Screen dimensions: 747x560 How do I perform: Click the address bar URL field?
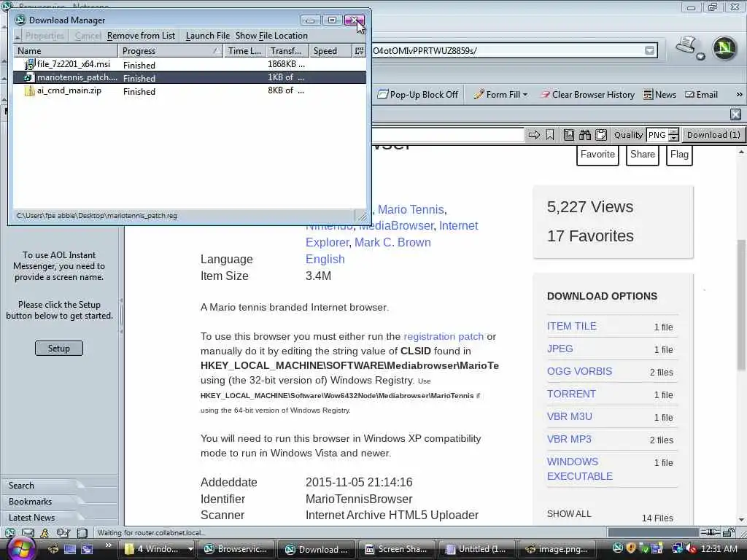tap(508, 50)
